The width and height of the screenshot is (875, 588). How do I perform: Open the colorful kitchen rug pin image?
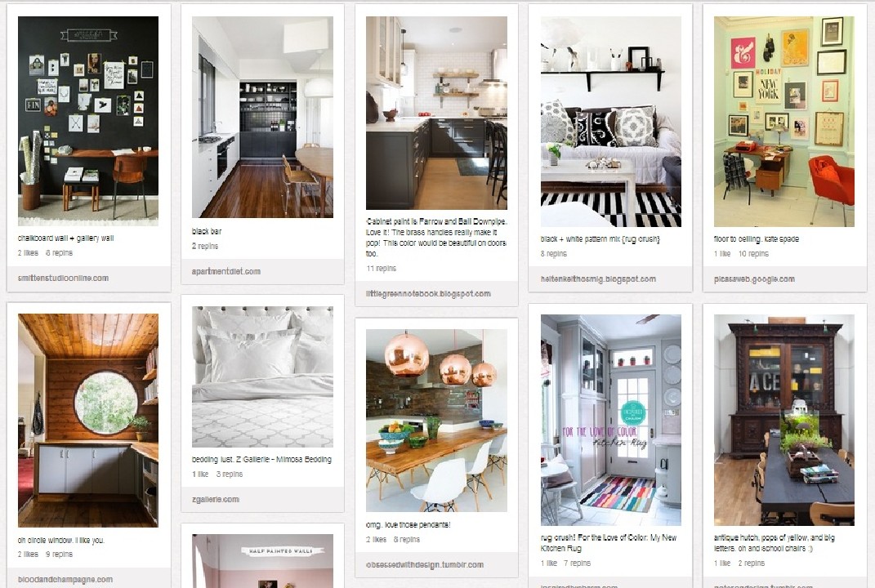(x=610, y=420)
